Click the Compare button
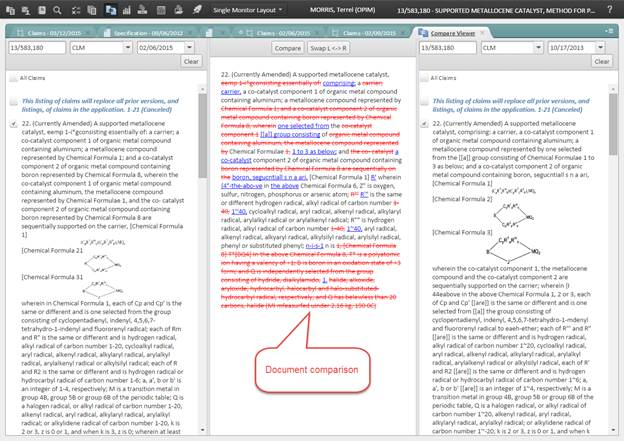Image resolution: width=624 pixels, height=441 pixels. point(288,48)
